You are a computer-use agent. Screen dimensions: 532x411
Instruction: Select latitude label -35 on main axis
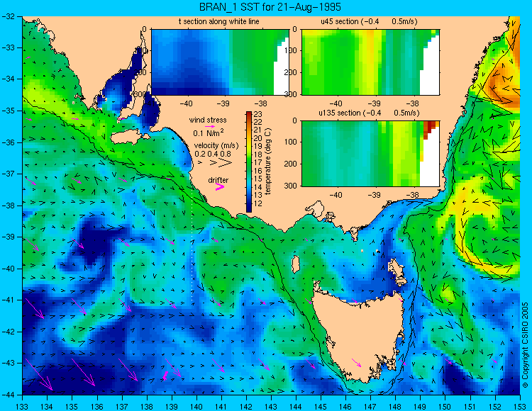(8, 111)
